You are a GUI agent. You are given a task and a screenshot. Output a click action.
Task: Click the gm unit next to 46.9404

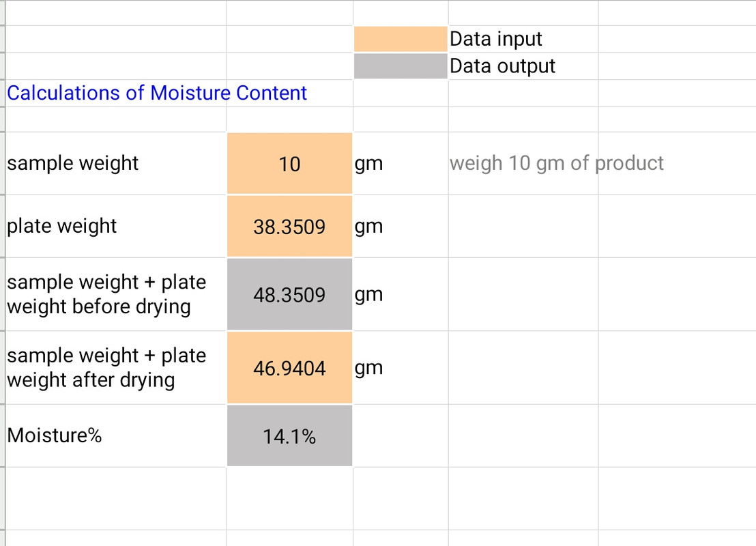pyautogui.click(x=369, y=369)
